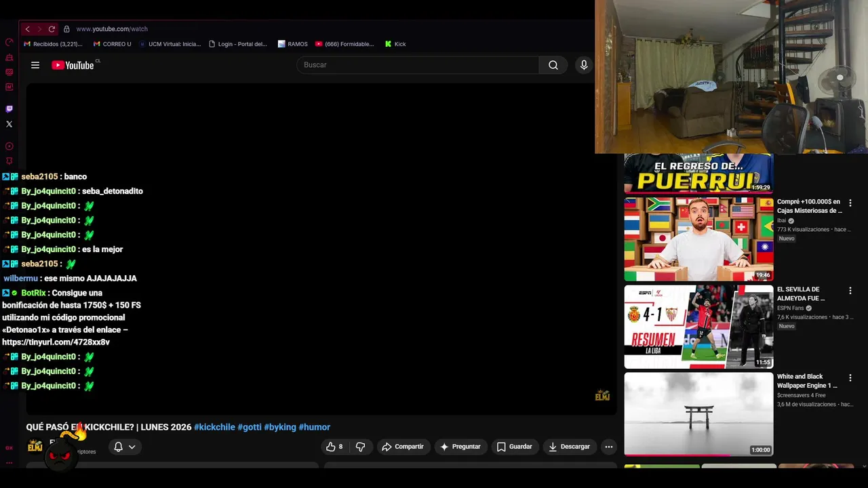Click the Descargar download button

tap(570, 447)
